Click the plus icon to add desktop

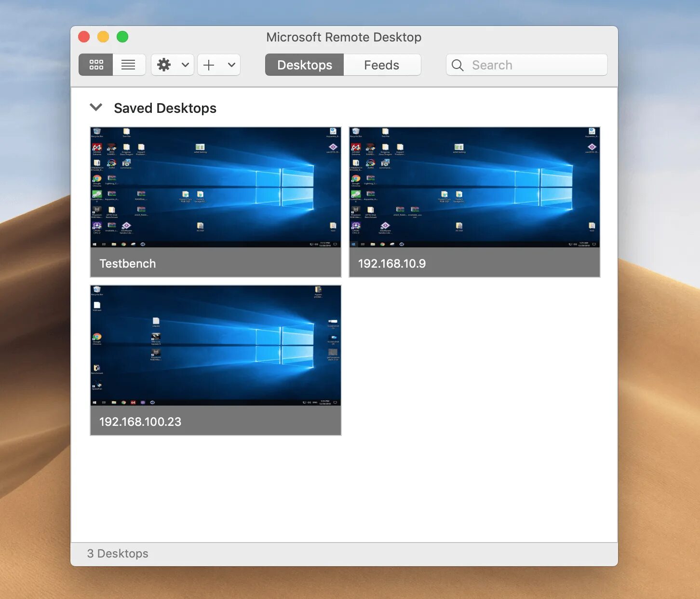(x=209, y=65)
